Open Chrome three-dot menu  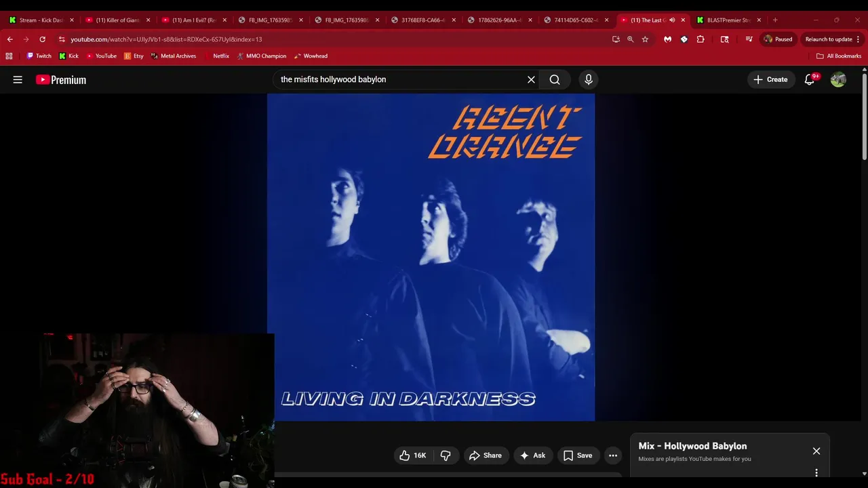[x=858, y=39]
